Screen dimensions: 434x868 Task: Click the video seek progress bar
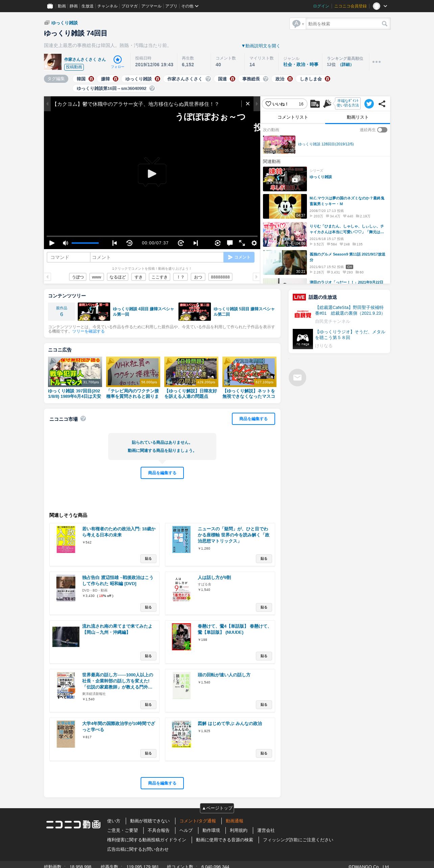tap(152, 236)
